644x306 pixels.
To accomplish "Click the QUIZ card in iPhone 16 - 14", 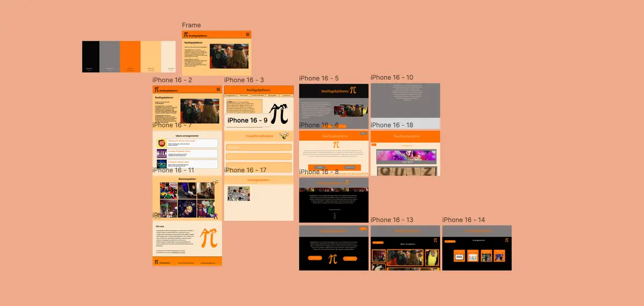I will pyautogui.click(x=459, y=257).
